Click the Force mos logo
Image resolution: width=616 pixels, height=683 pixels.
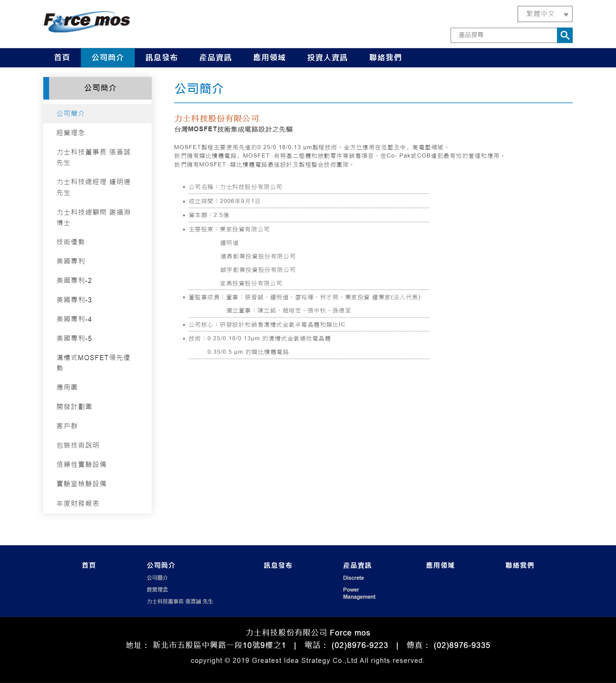coord(87,21)
